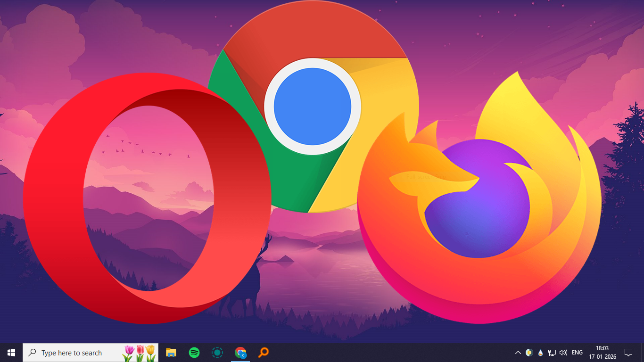Click the water droplet tray icon
The width and height of the screenshot is (644, 362).
540,353
